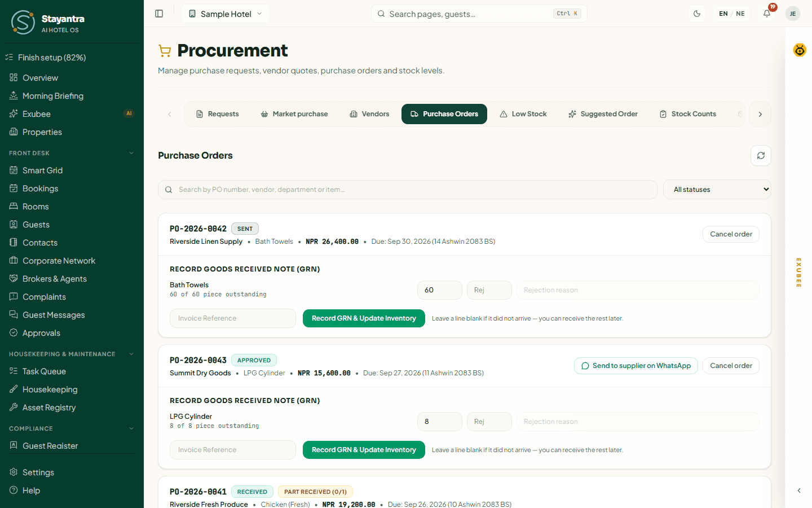Collapse the right panel chevron
This screenshot has height=508, width=812.
coord(799,491)
